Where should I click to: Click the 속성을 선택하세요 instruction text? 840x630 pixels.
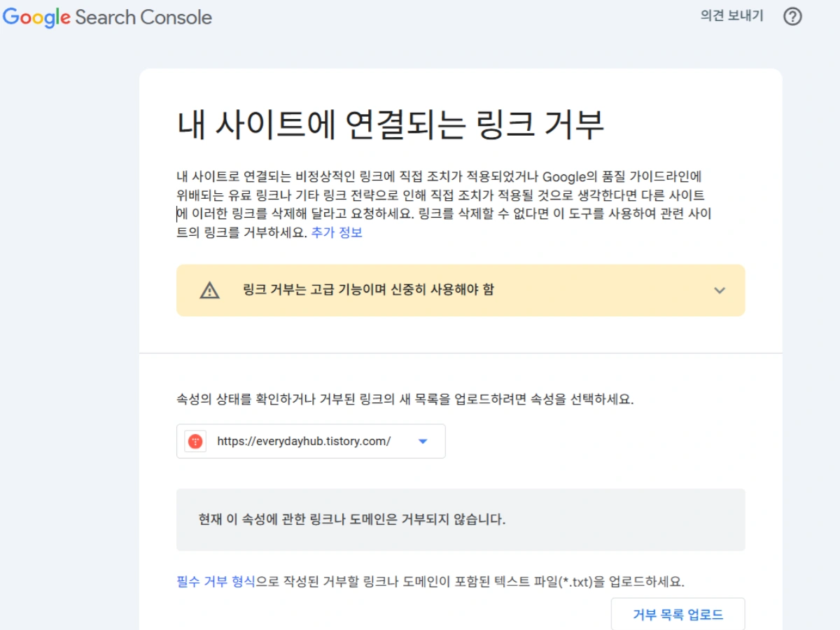point(405,400)
